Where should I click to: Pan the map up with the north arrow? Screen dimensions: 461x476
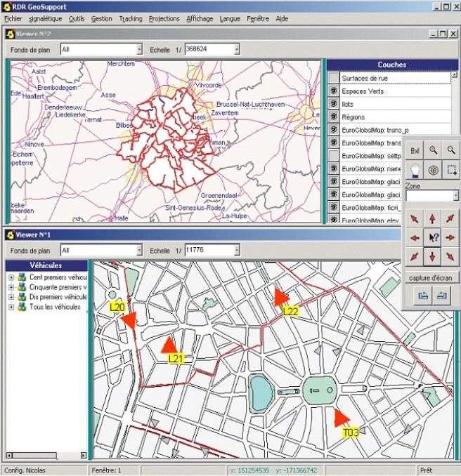[x=433, y=219]
